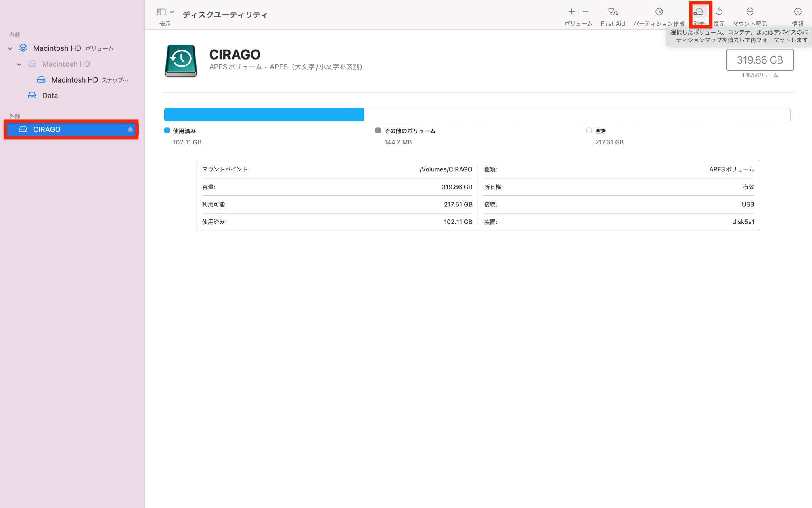812x508 pixels.
Task: Remove a volume with the − button
Action: [584, 11]
